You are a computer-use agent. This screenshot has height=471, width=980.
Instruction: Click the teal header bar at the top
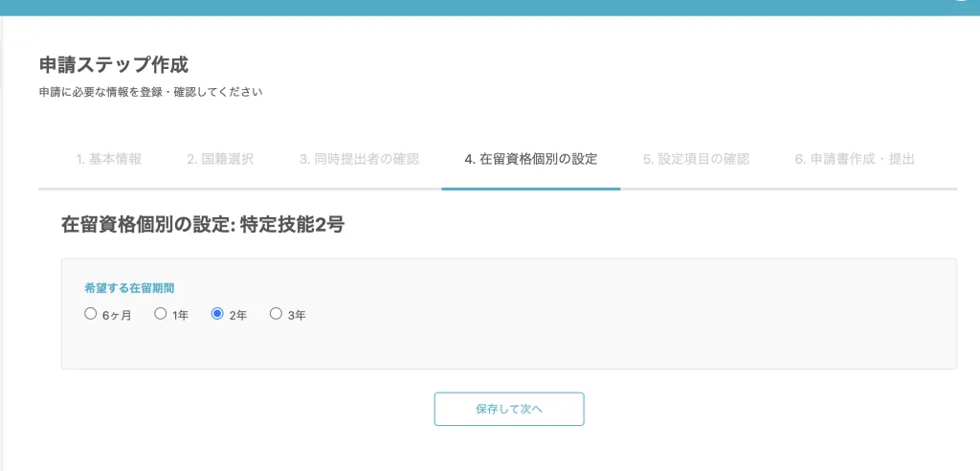[x=479, y=7]
